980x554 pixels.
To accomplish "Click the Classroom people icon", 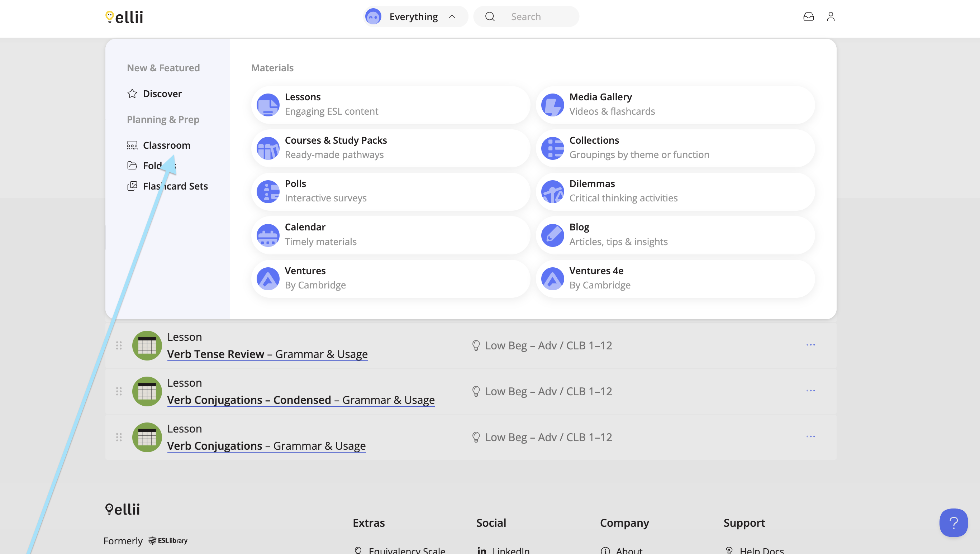I will click(132, 145).
